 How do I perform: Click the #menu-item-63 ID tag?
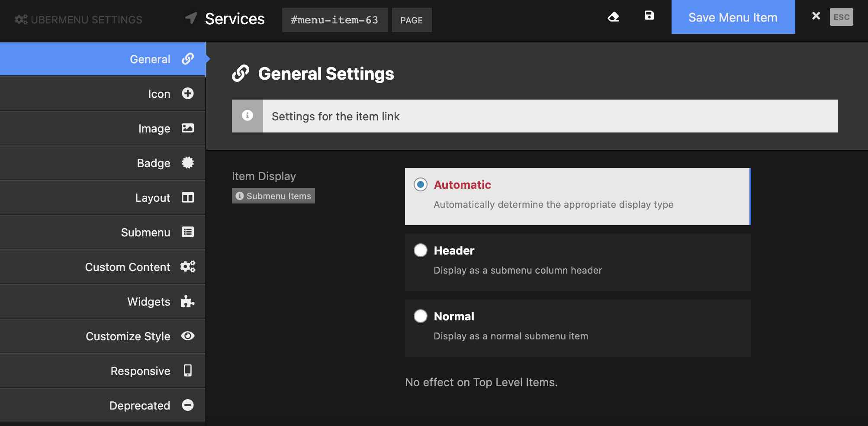(x=334, y=20)
